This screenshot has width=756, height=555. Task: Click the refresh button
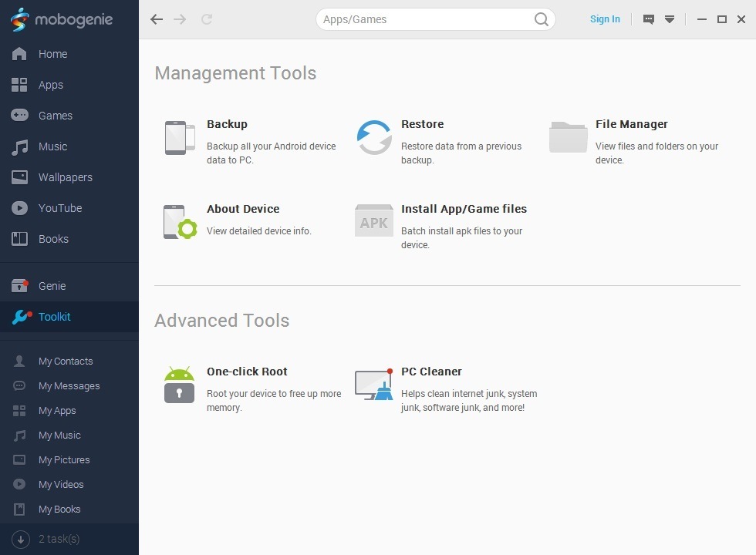pyautogui.click(x=206, y=19)
